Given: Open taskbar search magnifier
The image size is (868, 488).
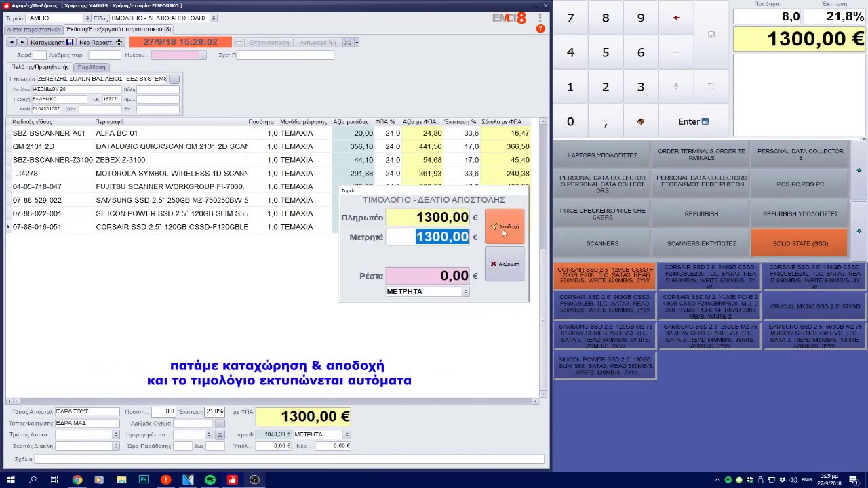Looking at the screenshot, I should (x=33, y=480).
